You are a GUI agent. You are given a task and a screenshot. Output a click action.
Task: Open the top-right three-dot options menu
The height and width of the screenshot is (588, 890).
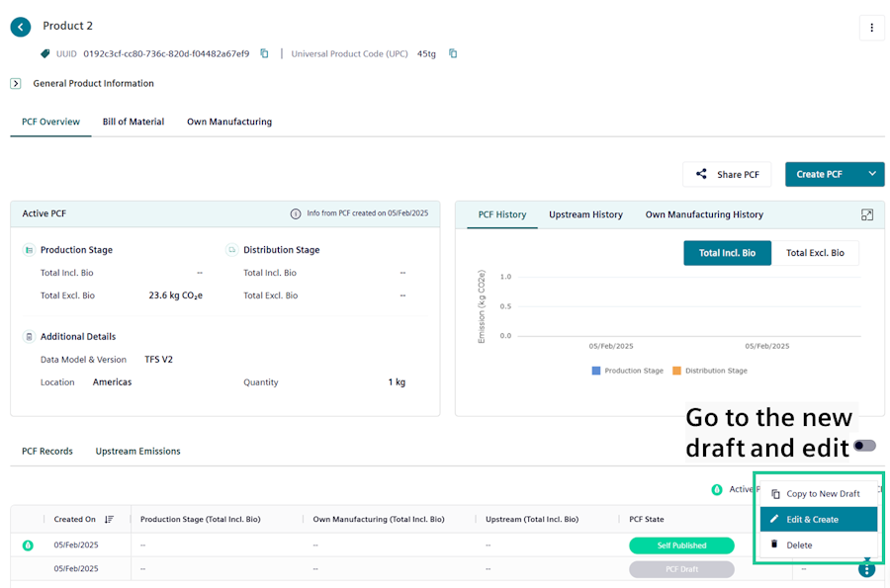tap(871, 28)
